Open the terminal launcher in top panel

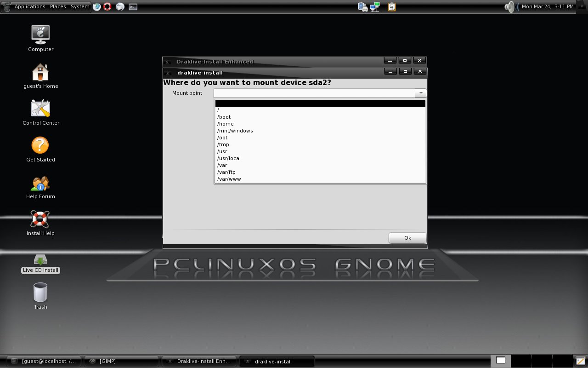point(133,7)
